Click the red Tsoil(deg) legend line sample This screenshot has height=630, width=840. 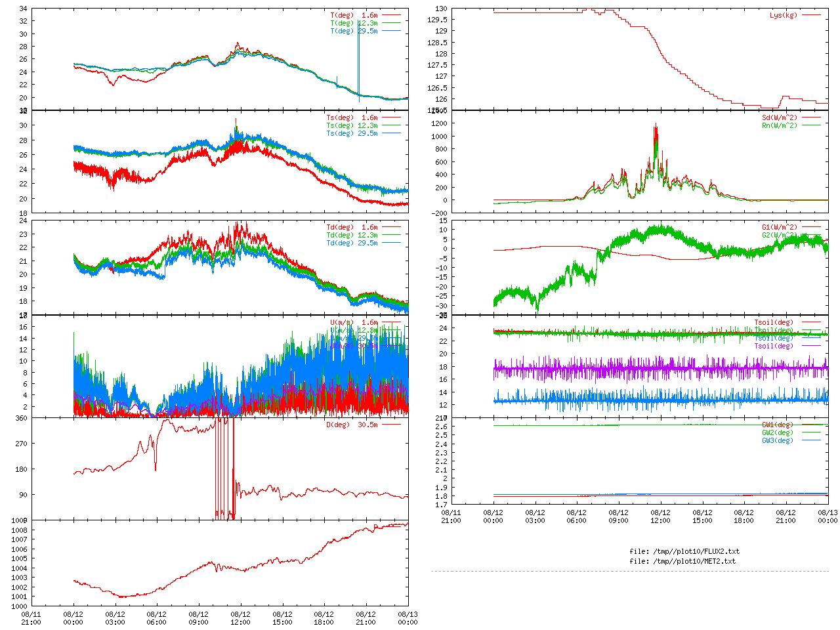pos(811,322)
